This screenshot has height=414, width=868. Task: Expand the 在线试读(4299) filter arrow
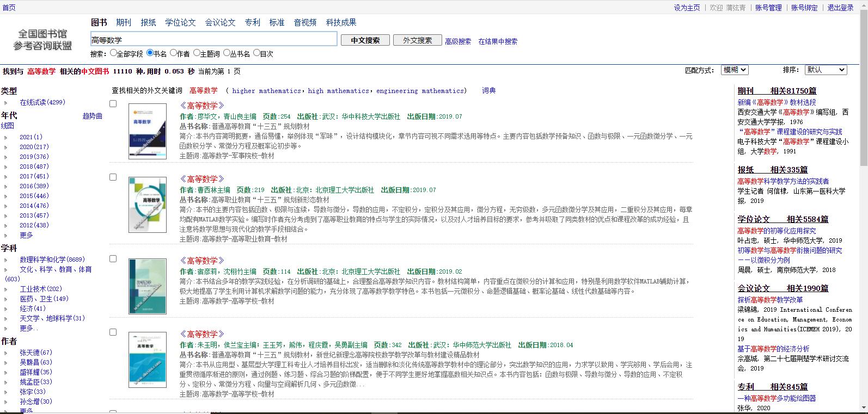click(x=6, y=103)
